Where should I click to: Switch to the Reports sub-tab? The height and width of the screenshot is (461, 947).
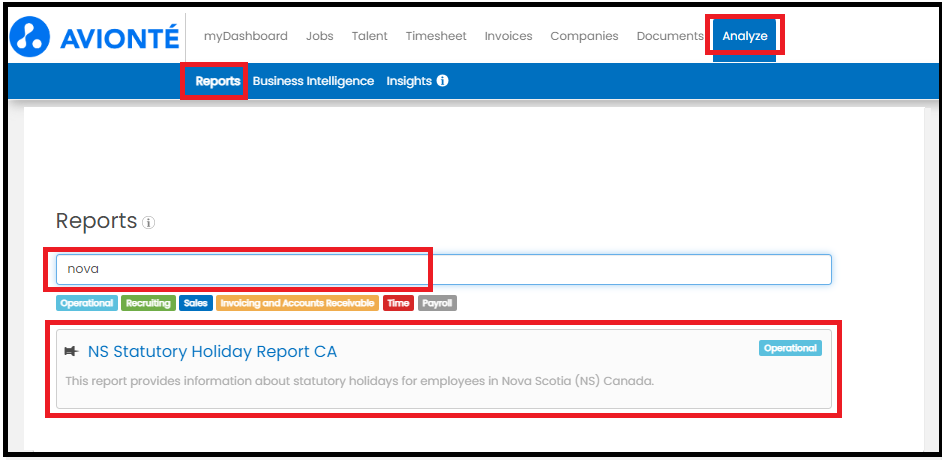218,81
